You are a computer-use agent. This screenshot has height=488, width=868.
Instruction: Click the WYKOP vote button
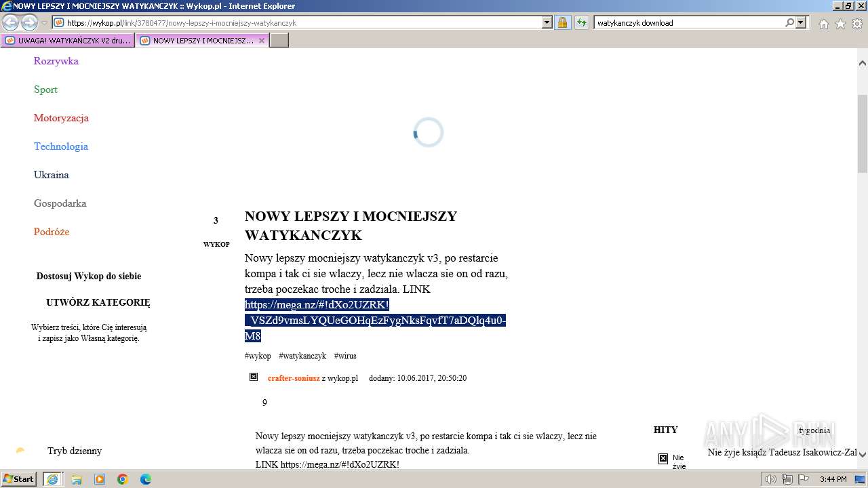coord(216,244)
